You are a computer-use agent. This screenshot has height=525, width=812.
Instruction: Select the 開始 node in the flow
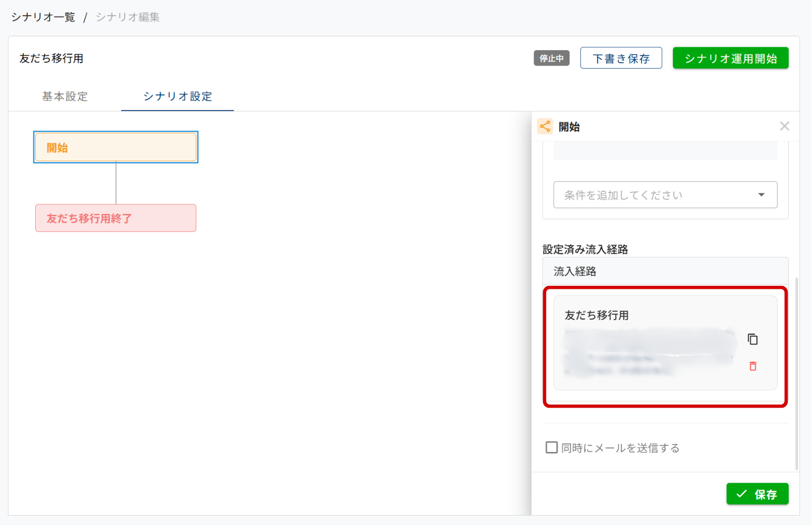[x=116, y=148]
